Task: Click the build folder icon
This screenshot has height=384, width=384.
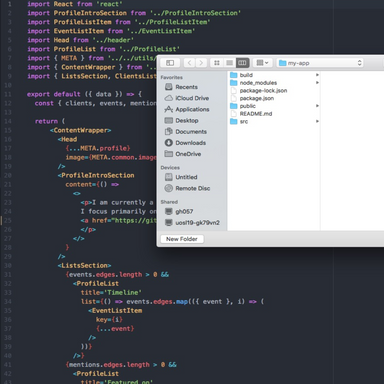Action: click(234, 75)
